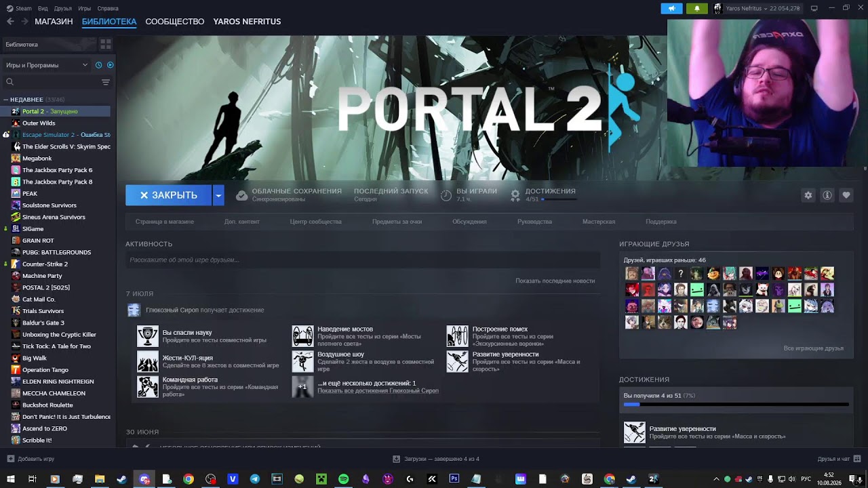Open "Центр сообщества" link
The image size is (868, 488).
tap(316, 222)
